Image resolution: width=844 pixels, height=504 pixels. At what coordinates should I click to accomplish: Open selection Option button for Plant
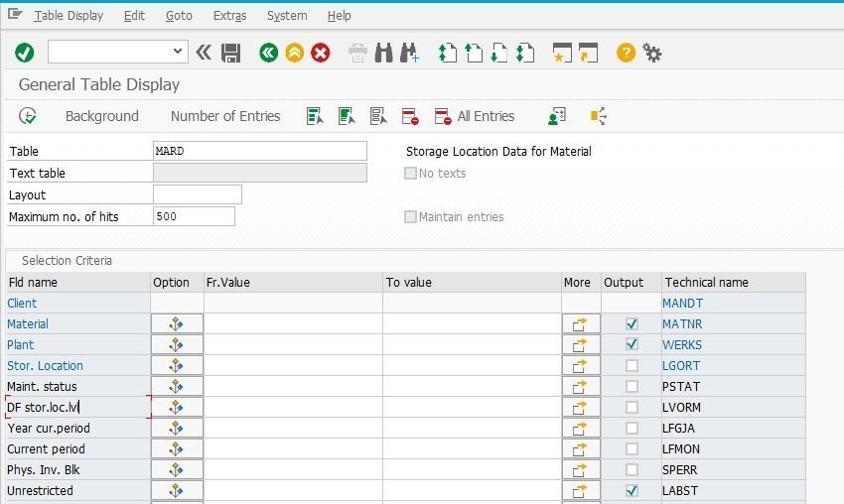177,344
